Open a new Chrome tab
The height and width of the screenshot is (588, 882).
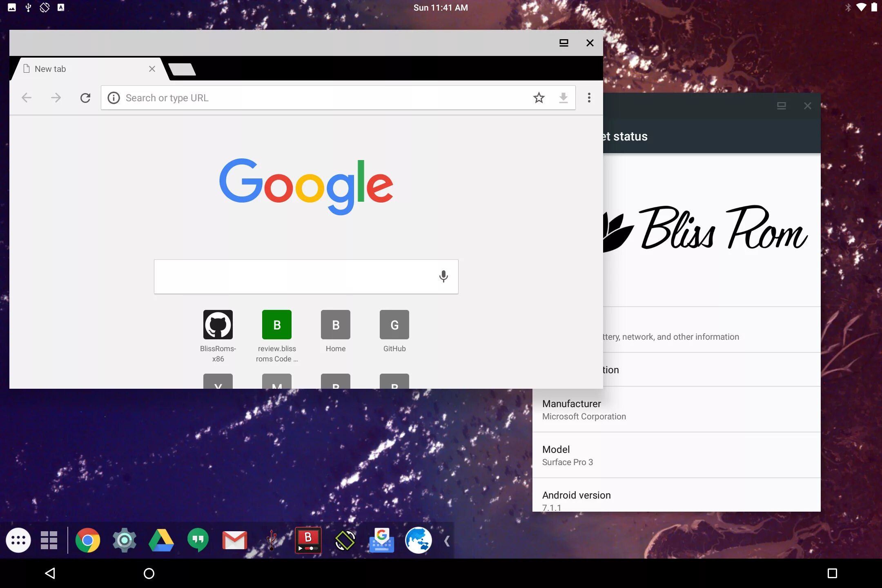[182, 69]
